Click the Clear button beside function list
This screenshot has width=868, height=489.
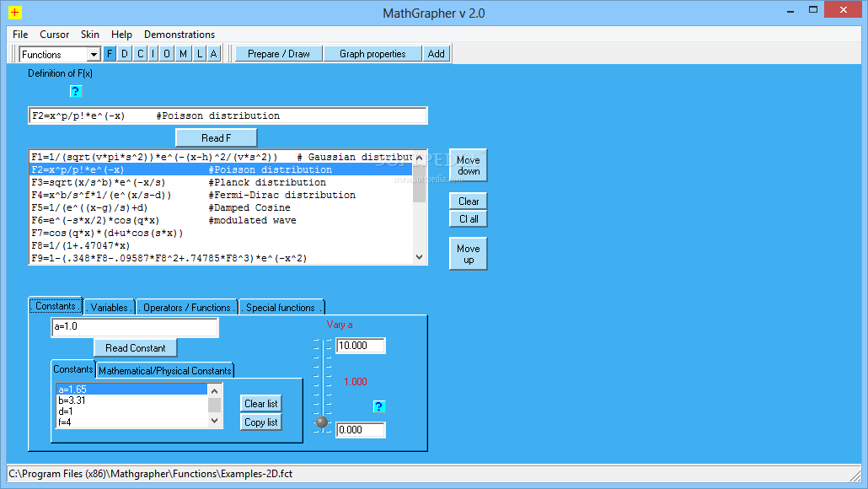[x=469, y=201]
